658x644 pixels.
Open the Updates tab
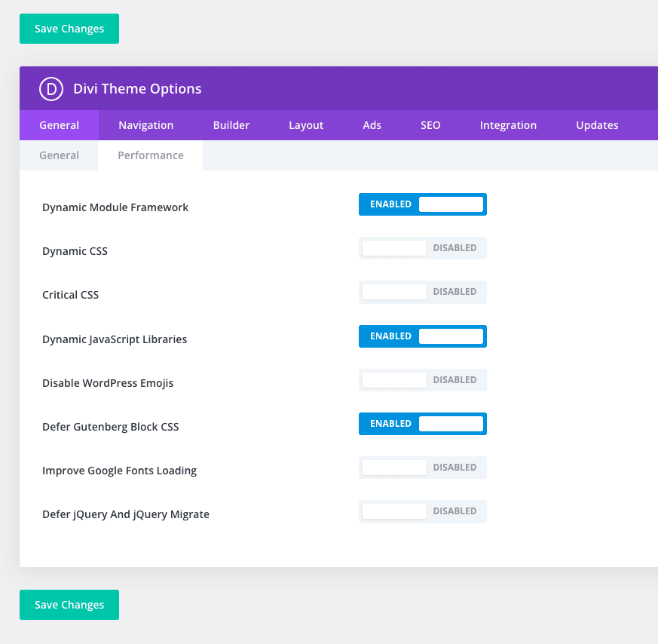597,125
